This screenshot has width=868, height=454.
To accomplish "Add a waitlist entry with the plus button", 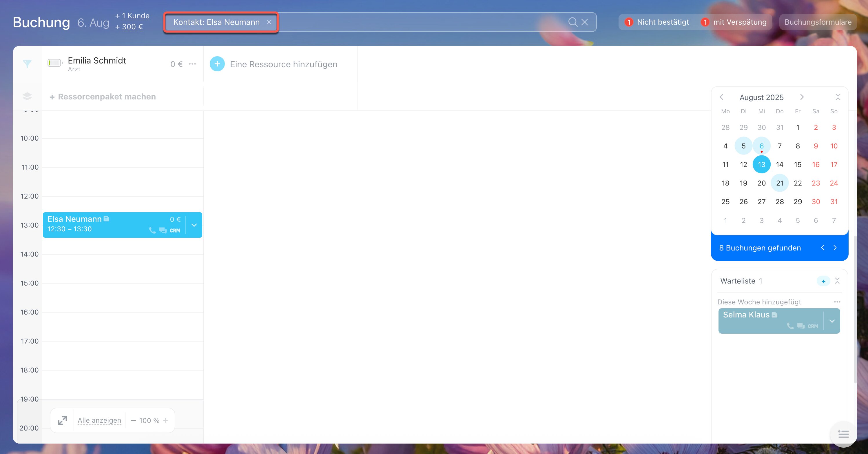I will (823, 281).
